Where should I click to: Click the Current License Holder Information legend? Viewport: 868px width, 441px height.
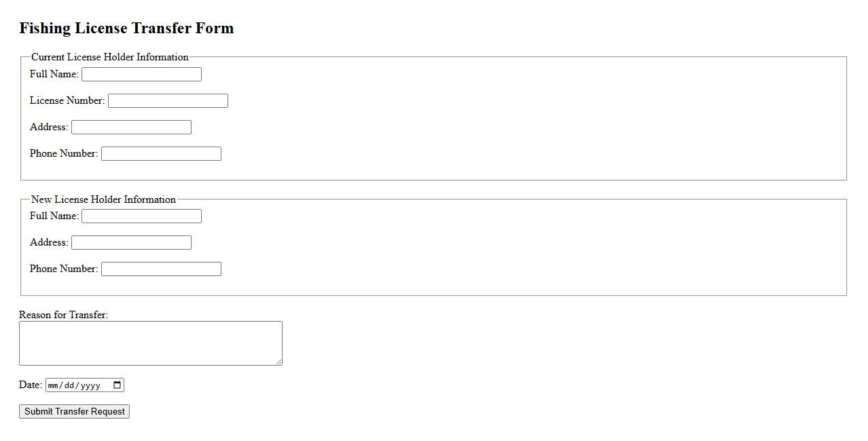[x=109, y=57]
